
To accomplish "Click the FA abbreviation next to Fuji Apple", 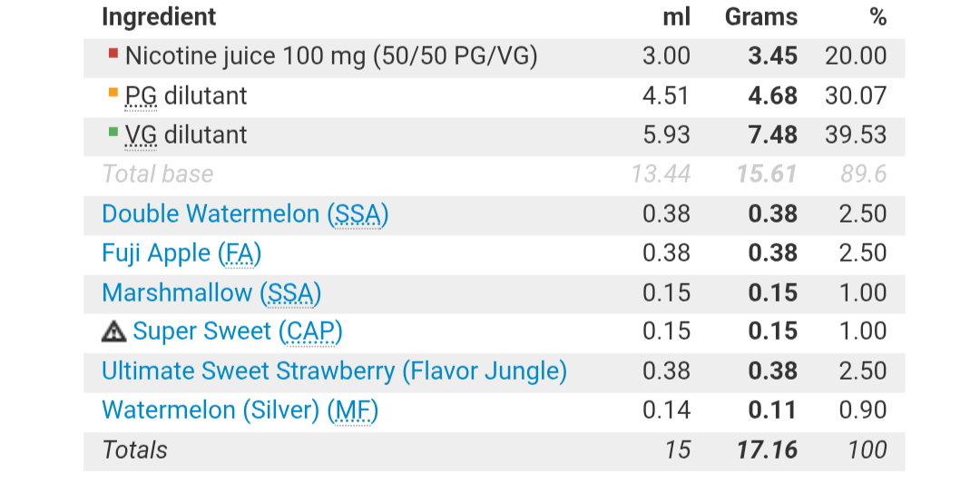I will tap(241, 253).
